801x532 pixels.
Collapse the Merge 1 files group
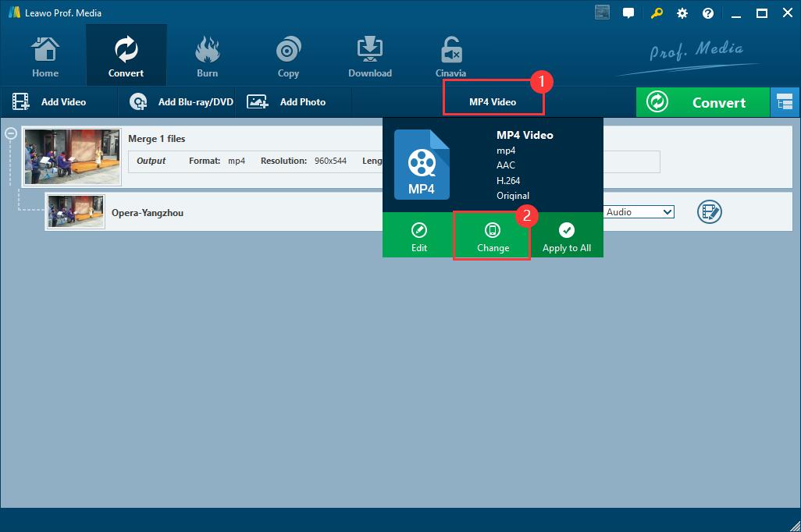point(11,133)
